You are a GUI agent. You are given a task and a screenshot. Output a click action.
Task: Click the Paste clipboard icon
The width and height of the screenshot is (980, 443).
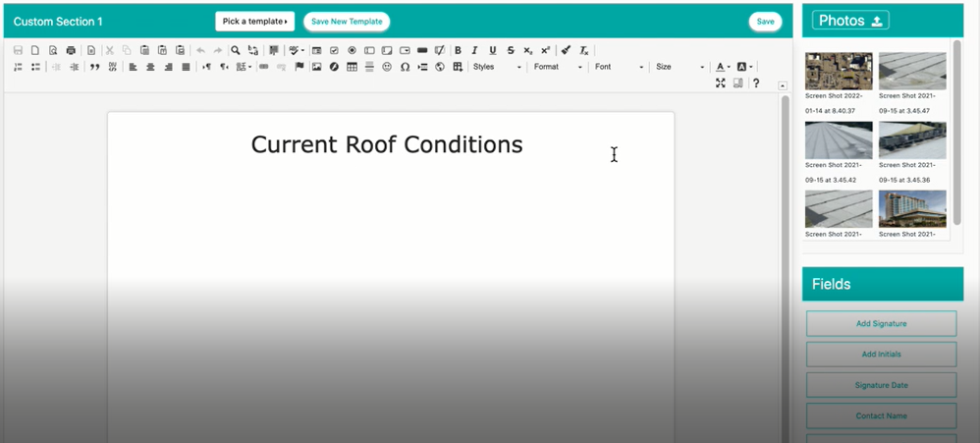(144, 50)
